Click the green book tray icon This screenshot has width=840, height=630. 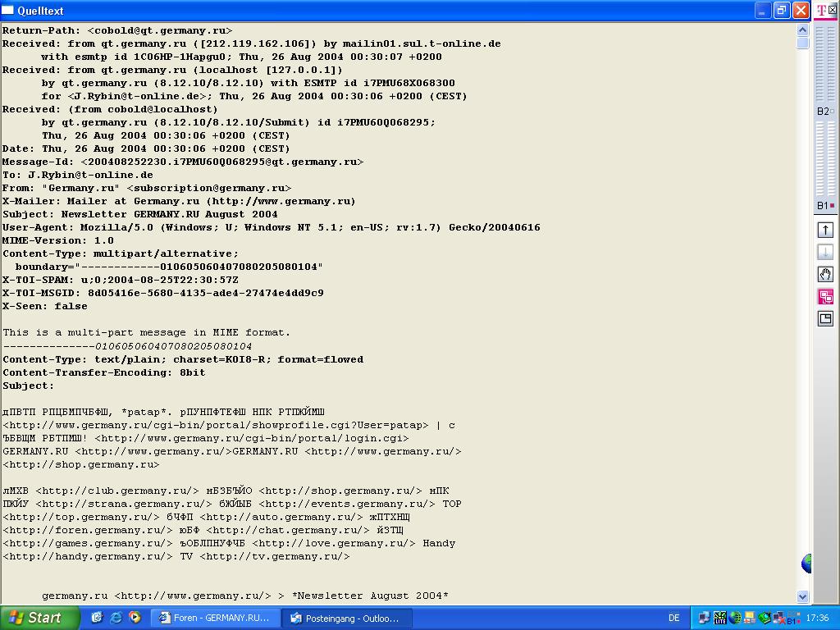click(765, 619)
